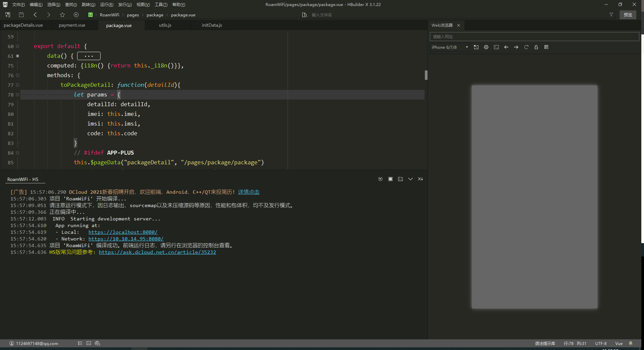The image size is (644, 350).
Task: Click the Run play icon in toolbar
Action: (76, 15)
